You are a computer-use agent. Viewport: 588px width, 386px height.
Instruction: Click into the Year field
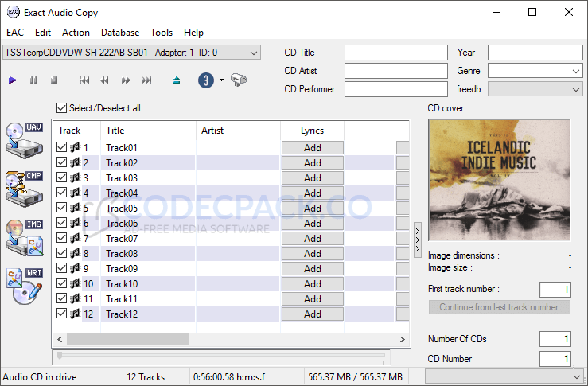pos(535,53)
